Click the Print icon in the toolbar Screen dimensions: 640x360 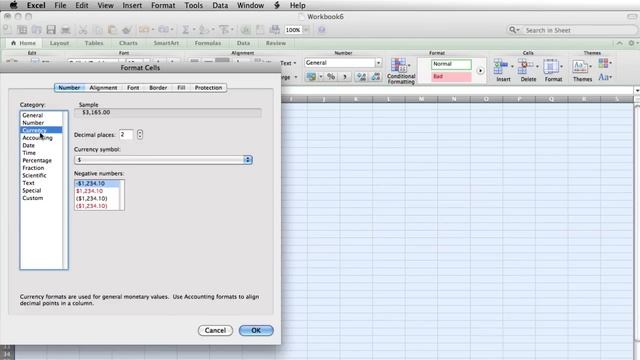(x=65, y=30)
